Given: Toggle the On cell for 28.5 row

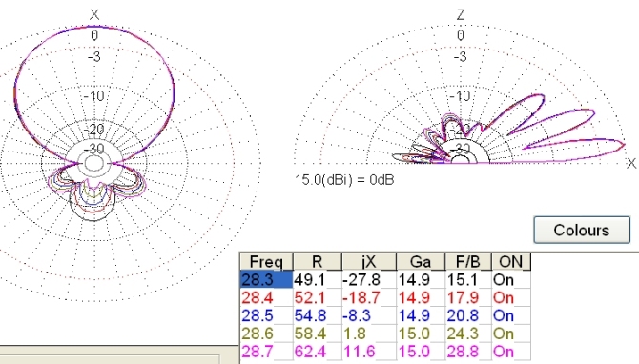Looking at the screenshot, I should click(x=511, y=315).
